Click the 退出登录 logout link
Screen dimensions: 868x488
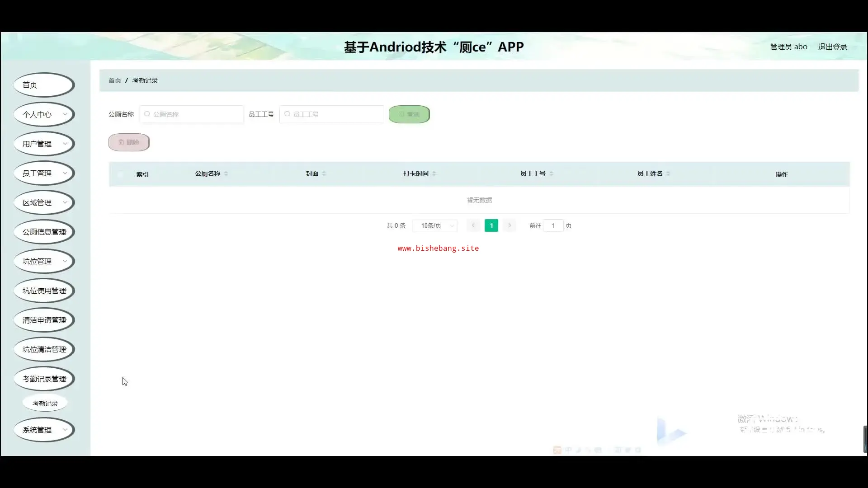pos(832,47)
